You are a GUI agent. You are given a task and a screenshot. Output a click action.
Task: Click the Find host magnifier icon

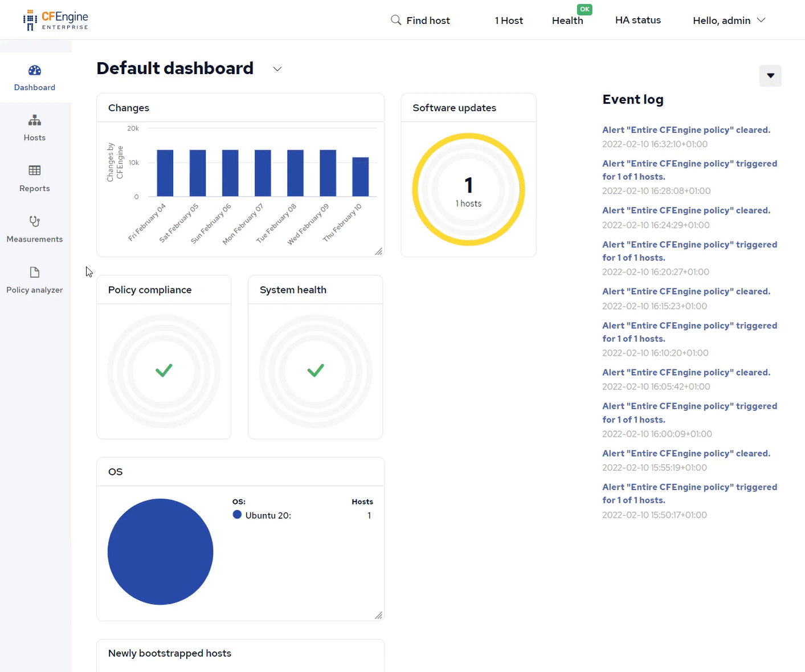[396, 21]
